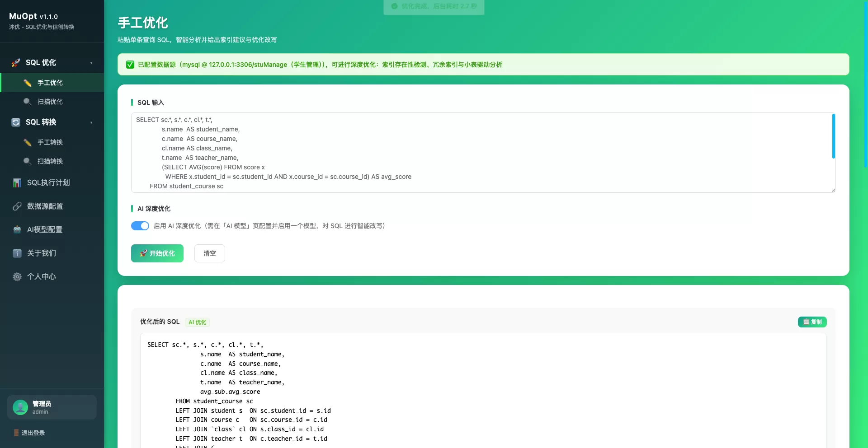
Task: Click the pencil icon for 手工转换
Action: (28, 142)
